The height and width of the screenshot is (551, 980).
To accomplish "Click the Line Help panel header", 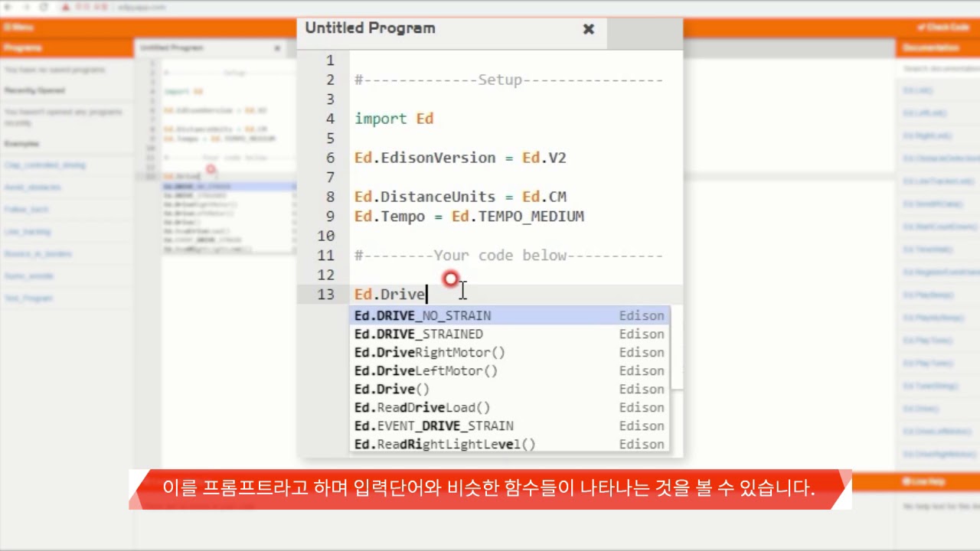I will [x=938, y=481].
